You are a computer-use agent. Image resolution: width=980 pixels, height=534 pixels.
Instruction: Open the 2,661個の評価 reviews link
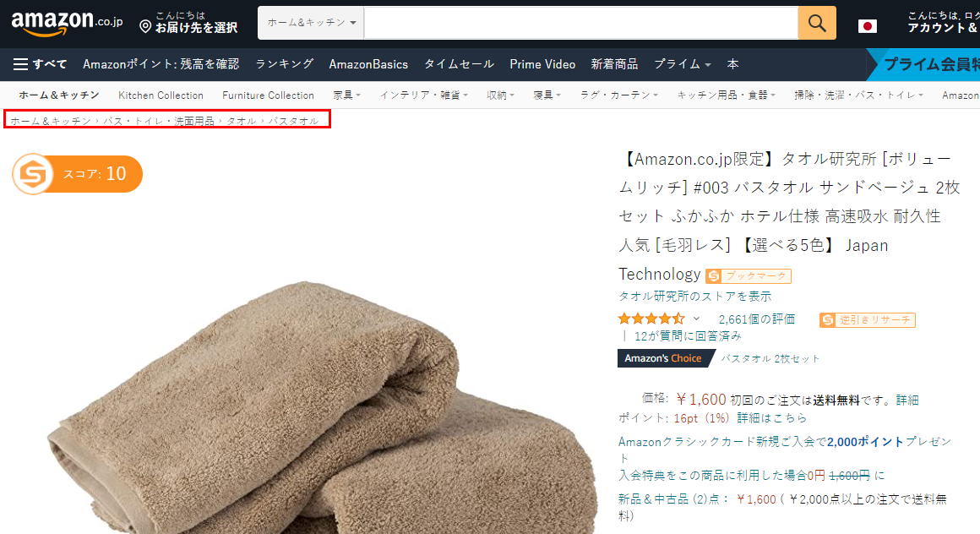pyautogui.click(x=757, y=319)
